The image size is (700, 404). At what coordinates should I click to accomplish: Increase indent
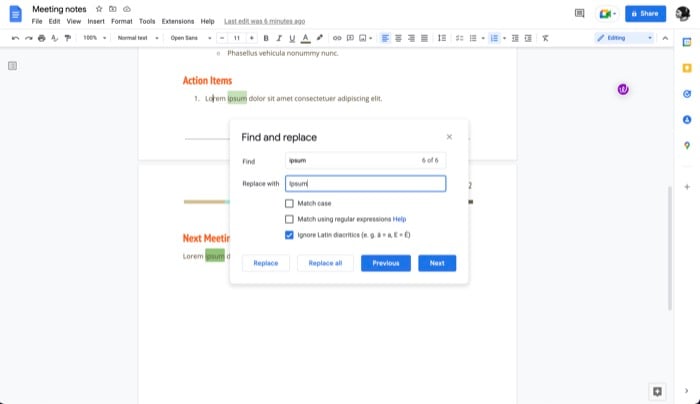pyautogui.click(x=528, y=38)
